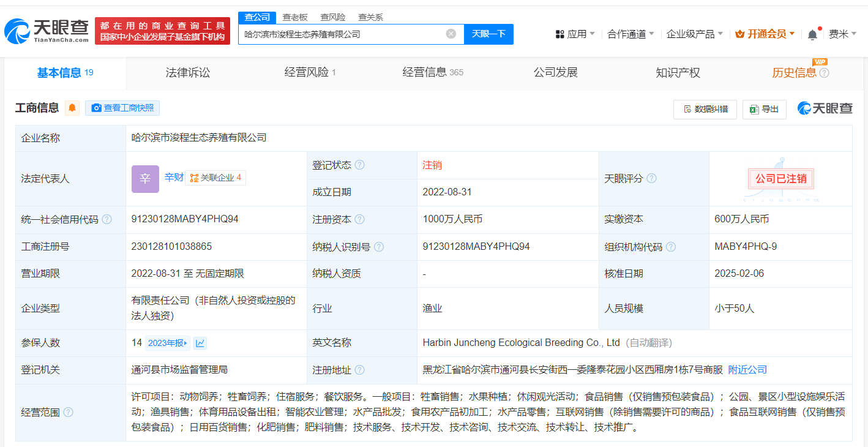The width and height of the screenshot is (868, 447).
Task: Click the 天眼一下 search button
Action: (490, 34)
